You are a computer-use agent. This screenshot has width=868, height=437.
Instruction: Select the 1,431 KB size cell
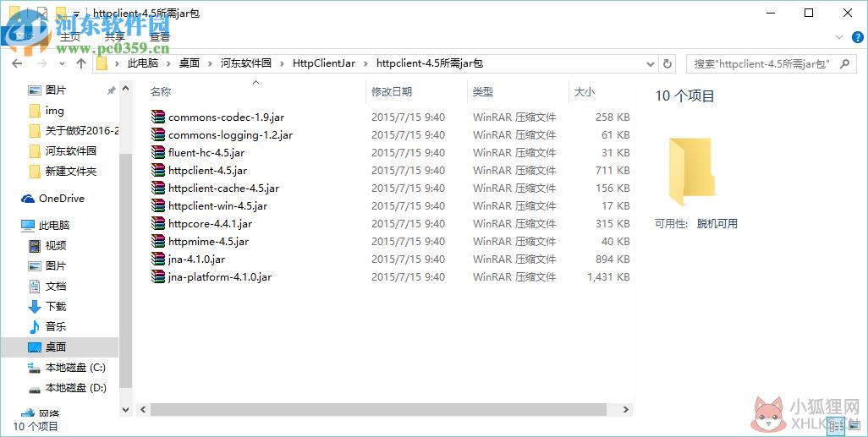click(x=608, y=276)
